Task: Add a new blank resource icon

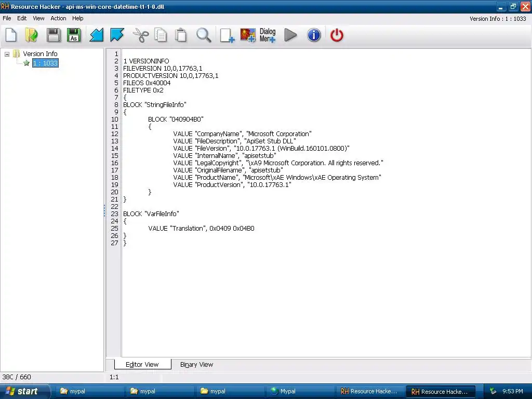Action: pyautogui.click(x=227, y=35)
